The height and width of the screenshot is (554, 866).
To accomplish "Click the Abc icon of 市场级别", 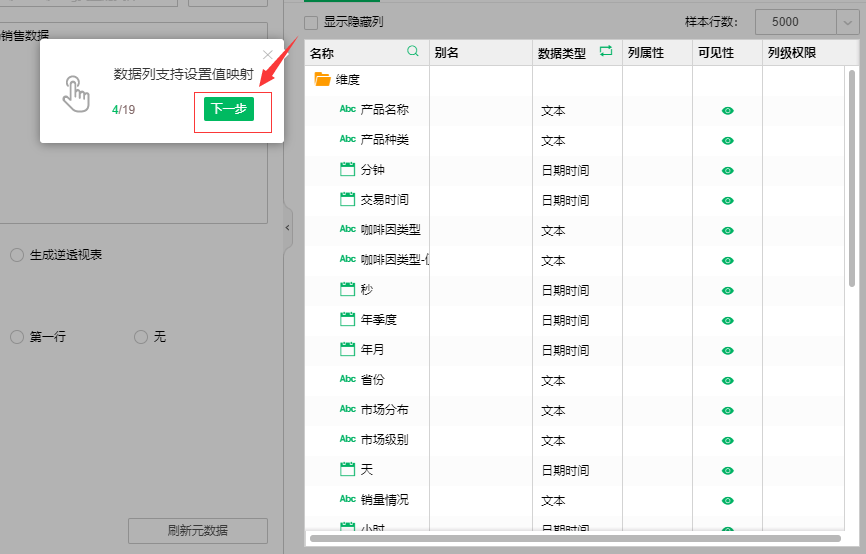I will (347, 439).
